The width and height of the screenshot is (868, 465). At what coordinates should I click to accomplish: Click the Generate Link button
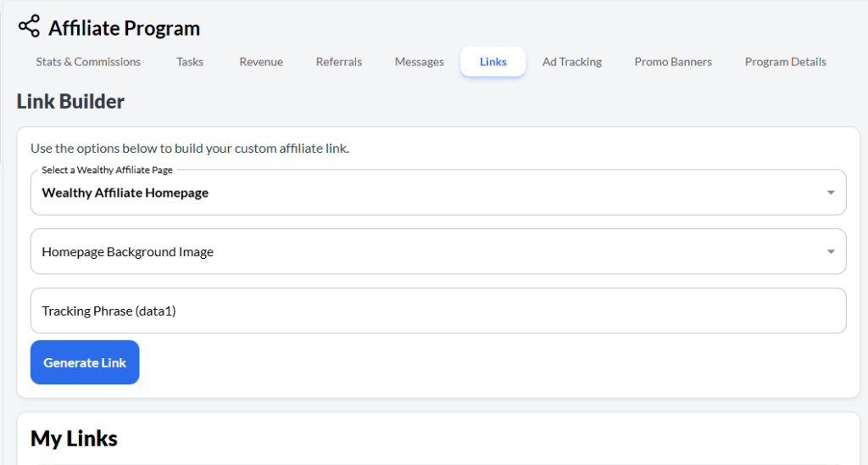pyautogui.click(x=85, y=362)
